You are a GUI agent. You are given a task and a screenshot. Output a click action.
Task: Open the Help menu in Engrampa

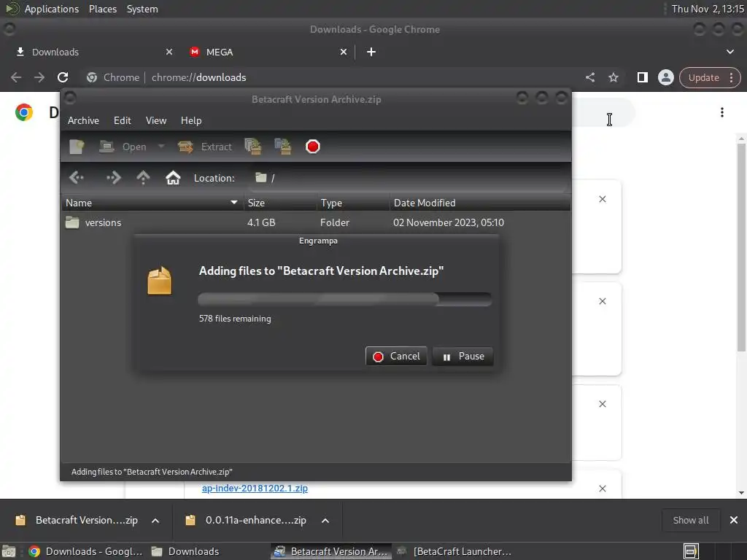pyautogui.click(x=191, y=120)
